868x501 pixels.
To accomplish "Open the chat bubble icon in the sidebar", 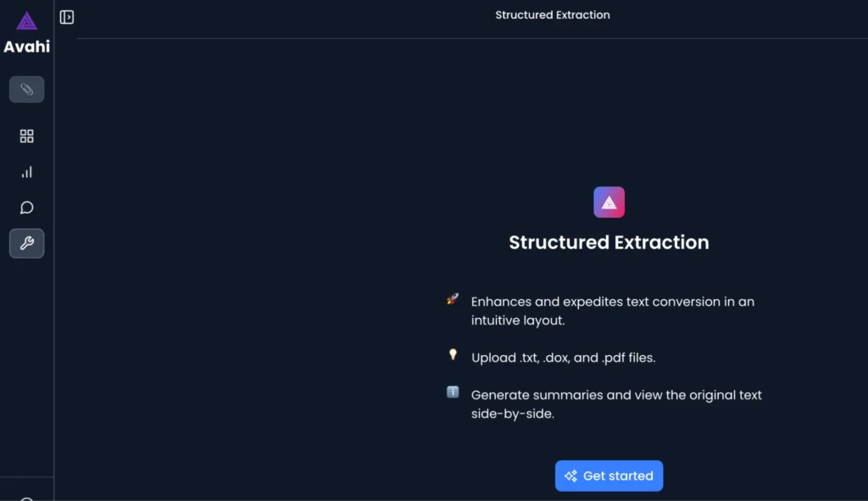I will pyautogui.click(x=26, y=208).
